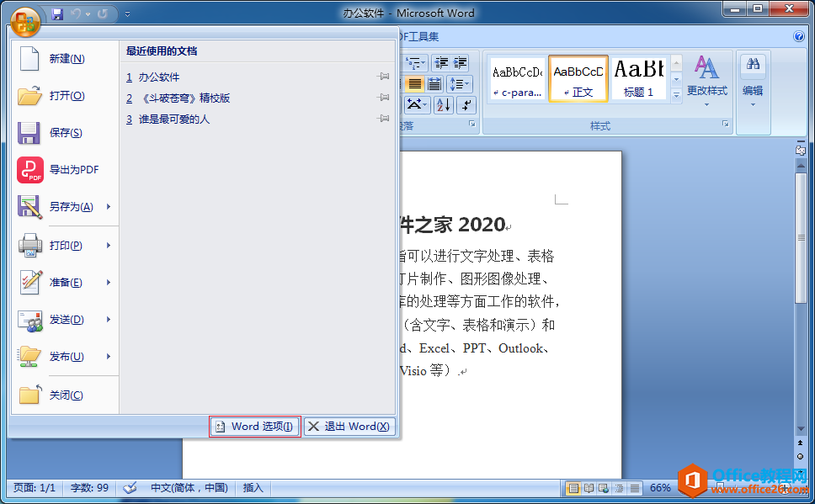Select the Justify alignment icon
Screen dimensions: 815x504
point(415,83)
